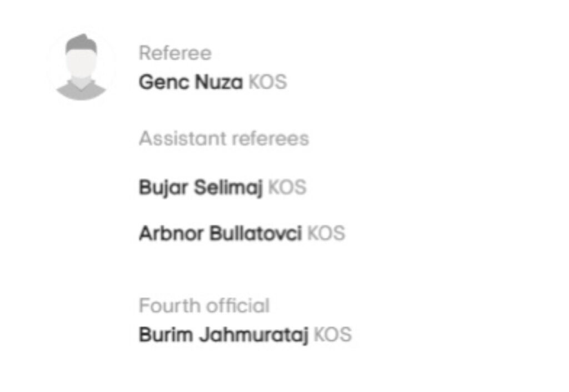Click the word official in Fourth official
569x392 pixels.
tap(238, 306)
